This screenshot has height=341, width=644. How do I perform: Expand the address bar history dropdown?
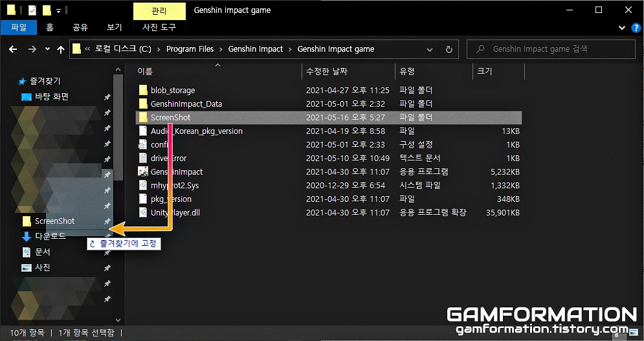430,50
